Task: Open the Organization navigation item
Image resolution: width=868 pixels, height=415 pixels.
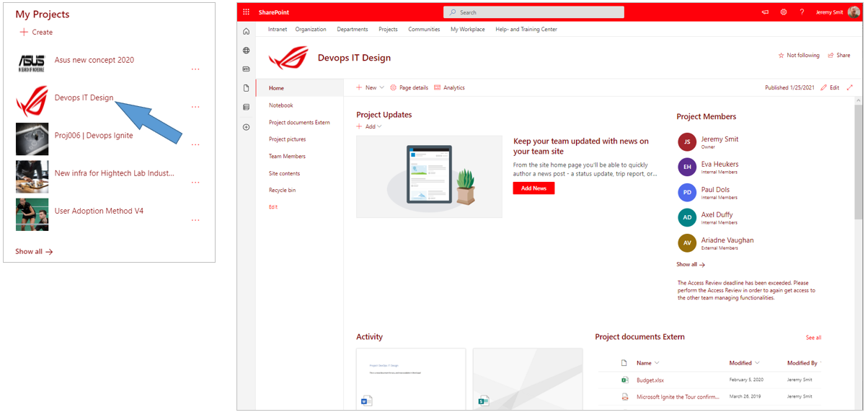Action: point(311,30)
